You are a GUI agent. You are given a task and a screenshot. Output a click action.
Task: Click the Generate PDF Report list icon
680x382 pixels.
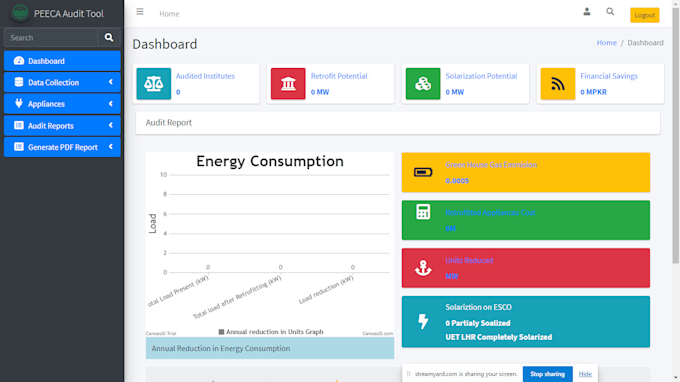tap(19, 147)
